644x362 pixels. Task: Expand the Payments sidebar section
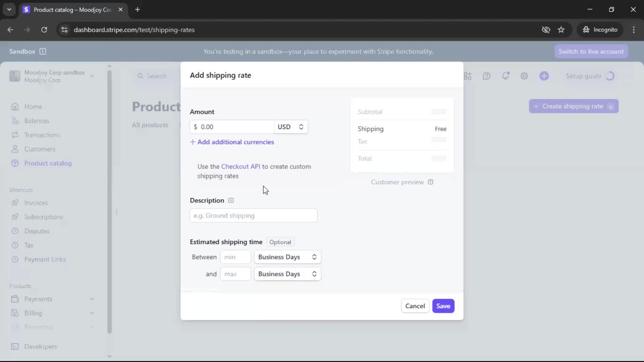coord(92,299)
